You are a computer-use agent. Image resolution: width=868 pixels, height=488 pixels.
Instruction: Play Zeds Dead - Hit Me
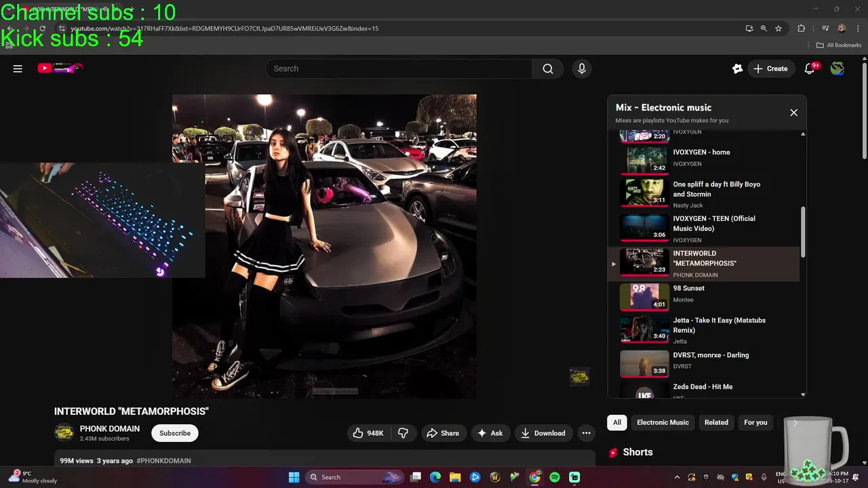click(x=705, y=390)
